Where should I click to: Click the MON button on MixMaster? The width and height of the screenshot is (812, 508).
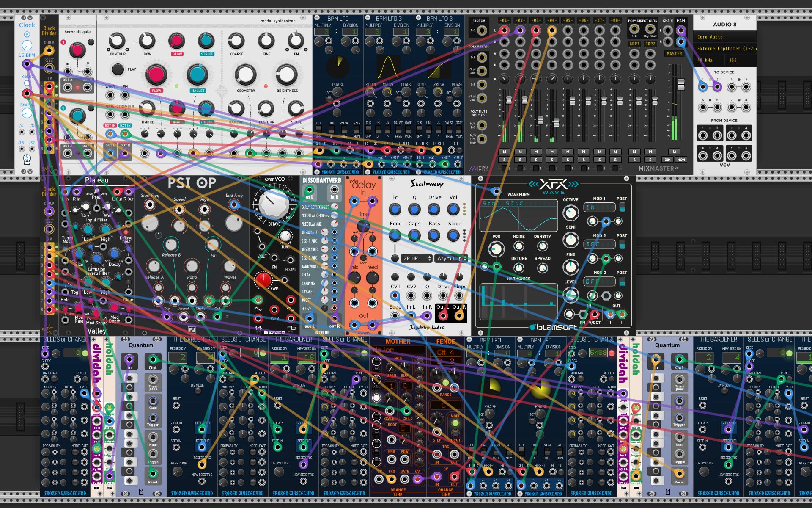point(681,160)
